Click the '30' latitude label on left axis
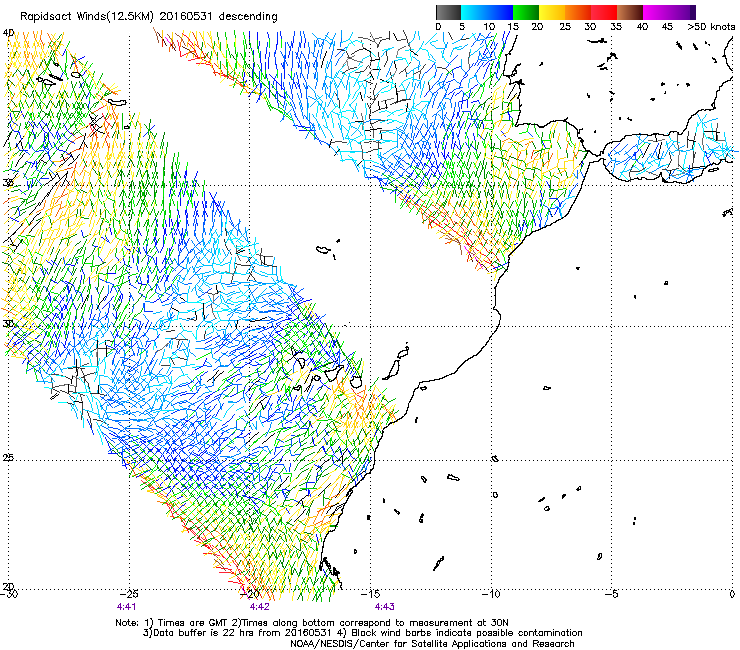This screenshot has width=740, height=650. [x=8, y=324]
